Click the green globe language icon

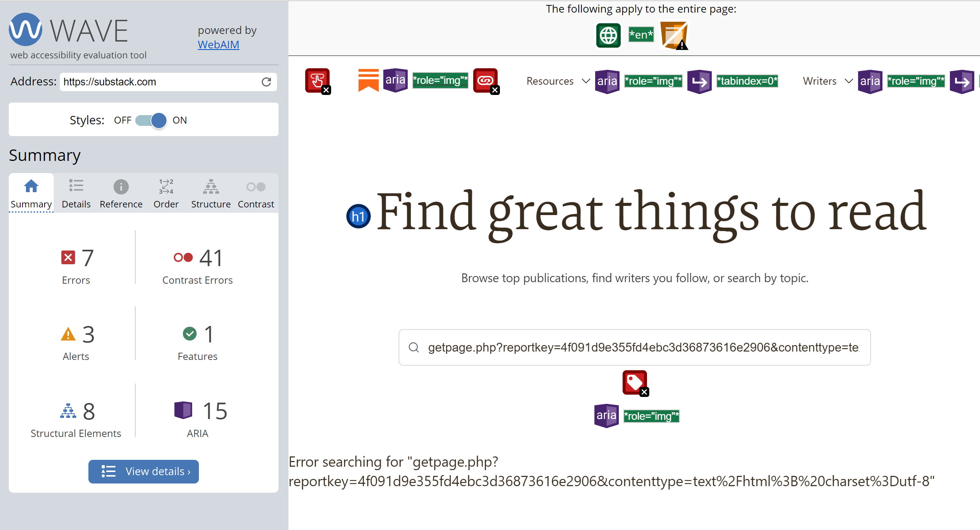click(x=608, y=35)
